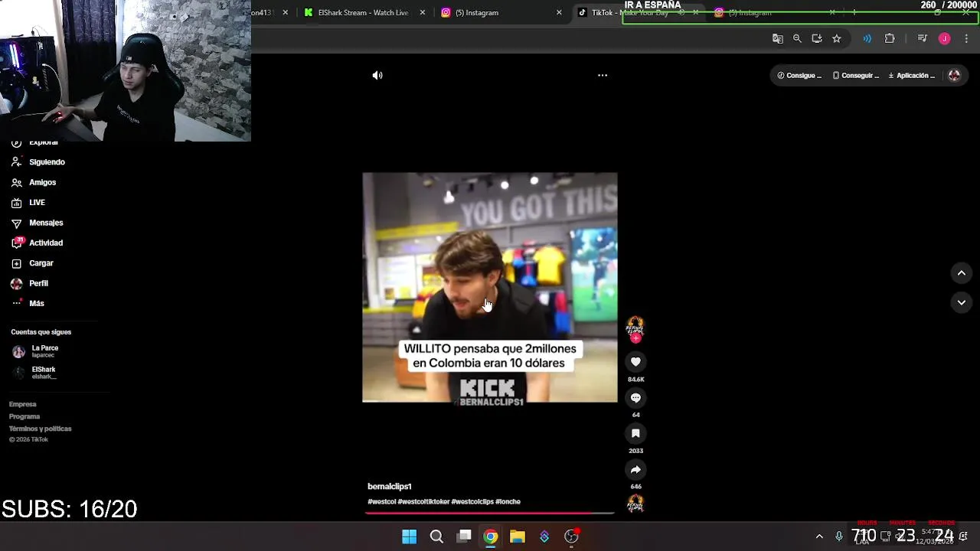Show hidden system tray icons
The width and height of the screenshot is (980, 551).
point(819,536)
